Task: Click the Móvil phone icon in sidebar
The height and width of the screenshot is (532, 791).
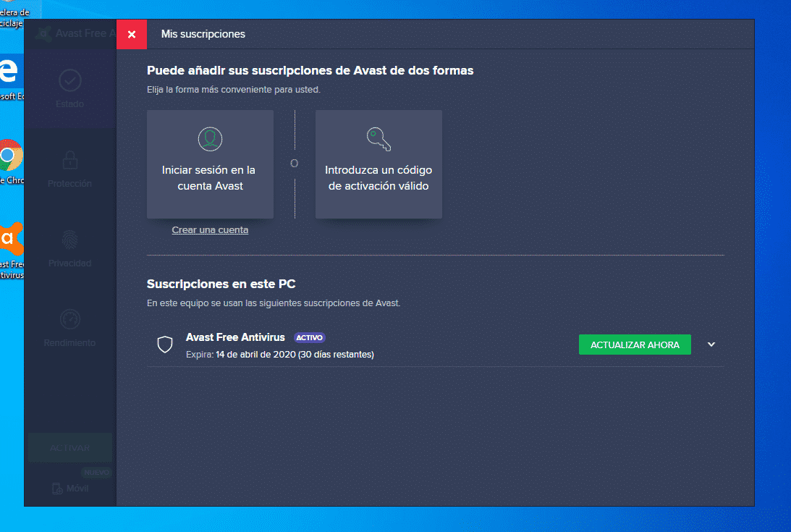Action: [x=57, y=489]
